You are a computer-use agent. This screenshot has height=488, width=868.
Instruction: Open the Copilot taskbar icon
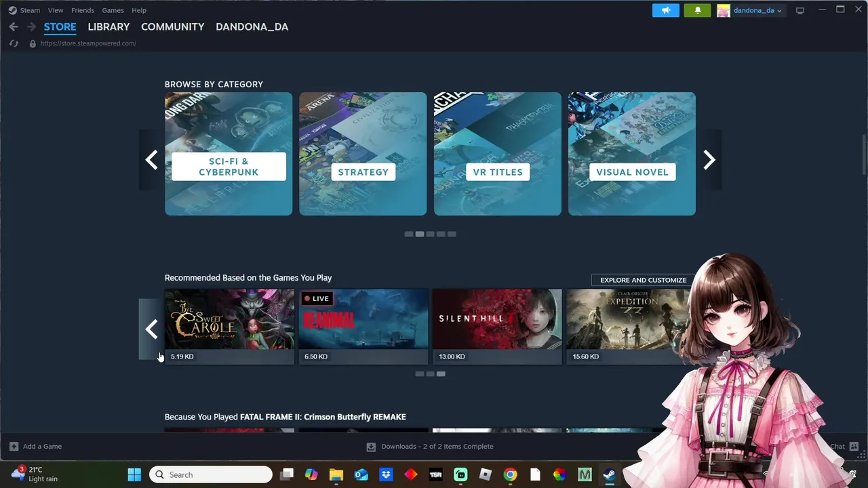coord(311,474)
